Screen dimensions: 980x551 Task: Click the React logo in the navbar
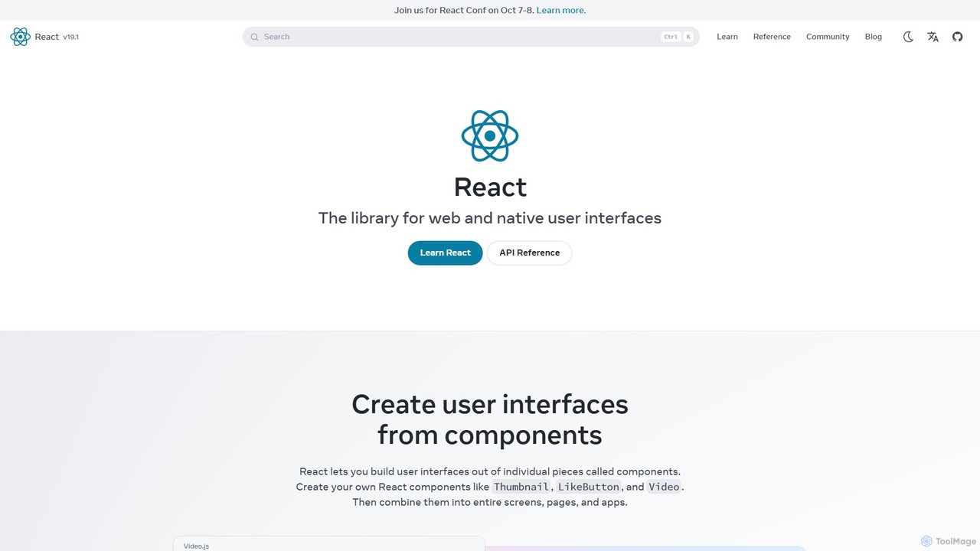20,37
